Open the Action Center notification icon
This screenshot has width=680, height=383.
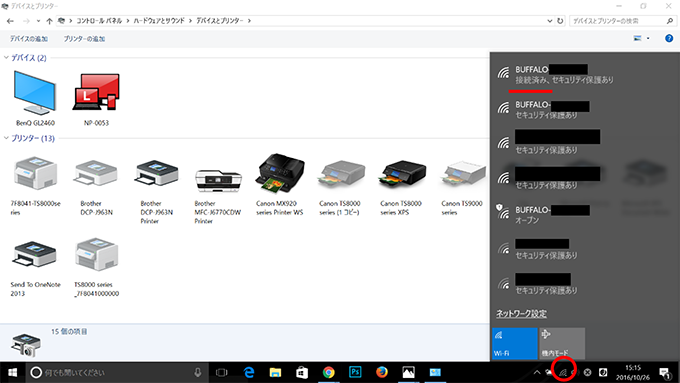664,373
